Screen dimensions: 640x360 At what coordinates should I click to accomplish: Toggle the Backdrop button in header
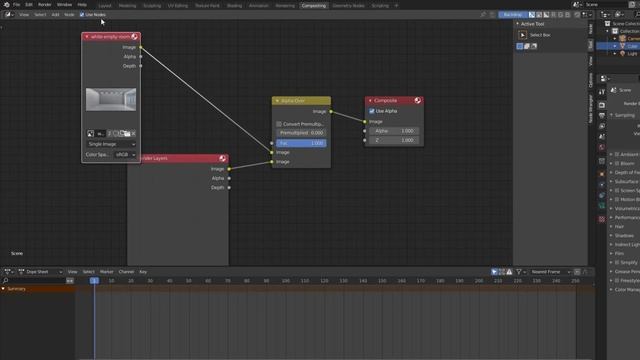tap(513, 15)
